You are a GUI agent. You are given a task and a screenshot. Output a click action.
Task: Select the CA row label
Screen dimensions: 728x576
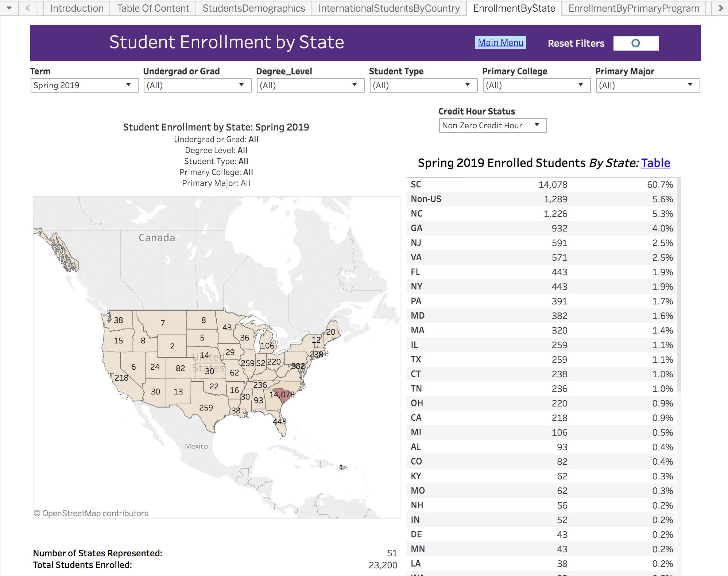[x=416, y=418]
